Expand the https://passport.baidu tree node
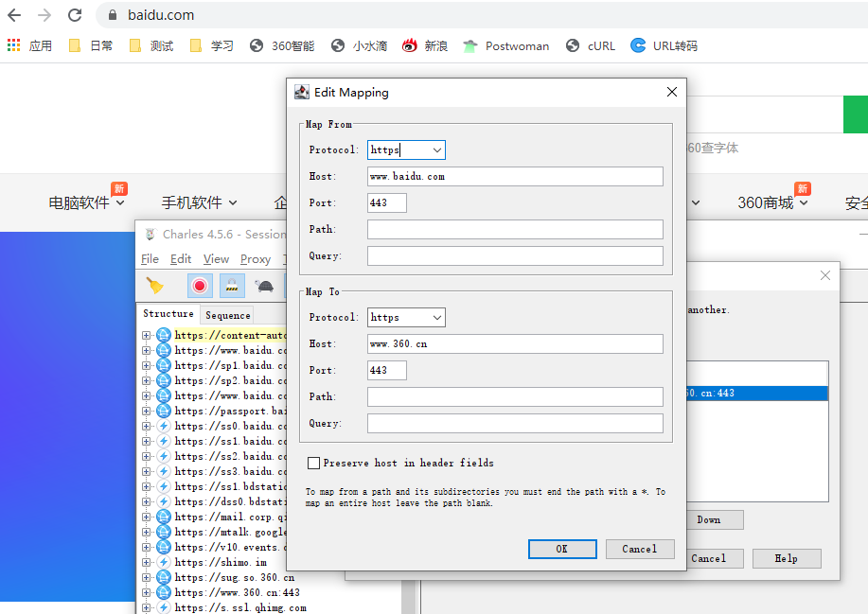 [x=146, y=411]
